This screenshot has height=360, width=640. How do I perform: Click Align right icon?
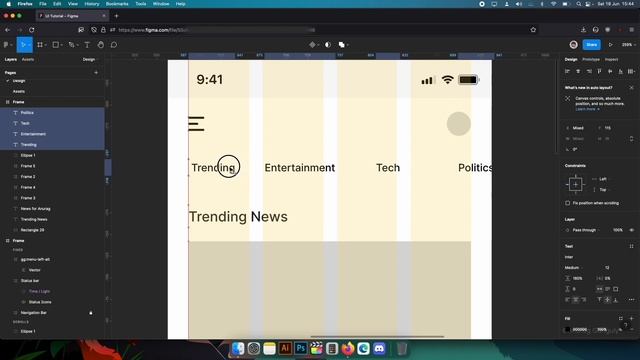tap(589, 71)
